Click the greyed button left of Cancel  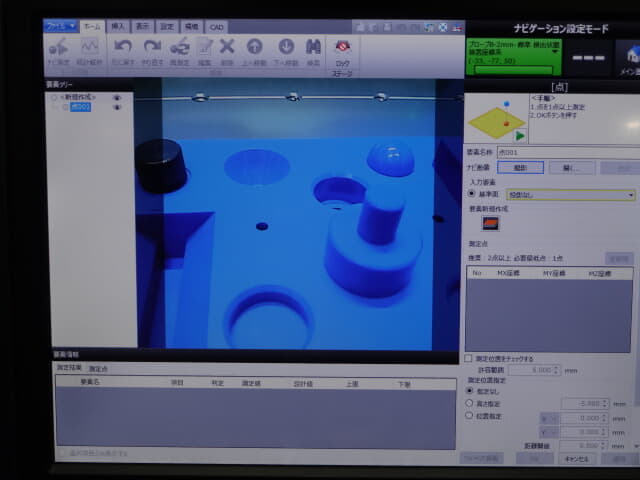tap(534, 459)
